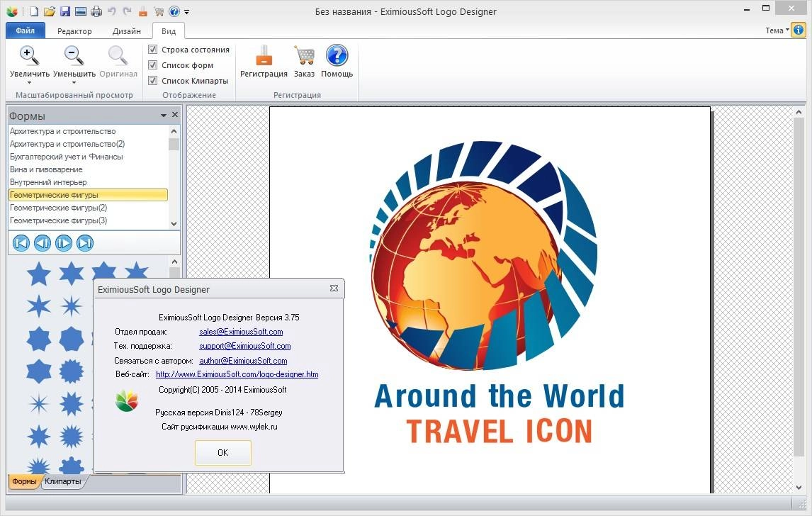Viewport: 812px width, 516px height.
Task: Open the Тема dropdown
Action: coord(777,30)
